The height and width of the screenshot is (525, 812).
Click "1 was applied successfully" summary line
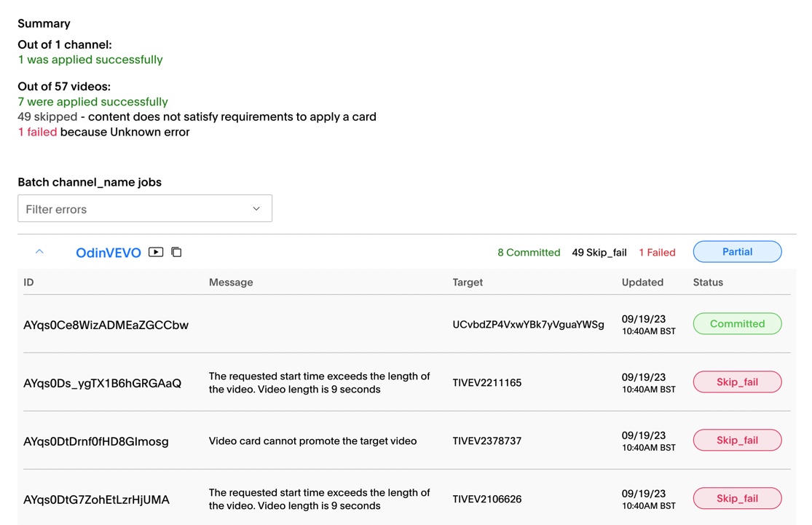point(90,60)
